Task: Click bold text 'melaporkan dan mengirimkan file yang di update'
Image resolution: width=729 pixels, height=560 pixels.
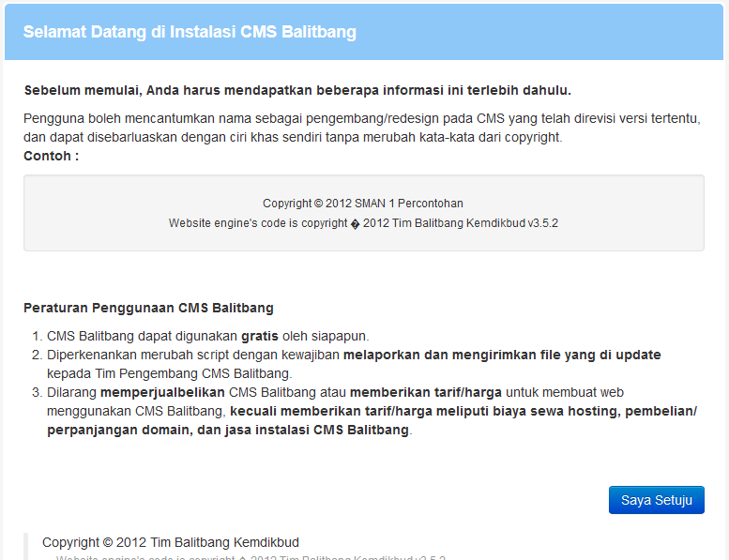Action: (x=502, y=355)
